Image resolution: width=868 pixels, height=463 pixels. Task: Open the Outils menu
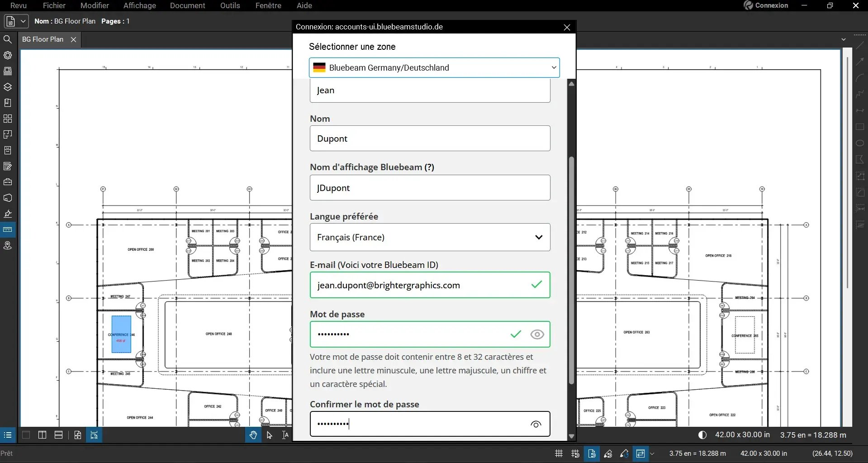point(230,5)
